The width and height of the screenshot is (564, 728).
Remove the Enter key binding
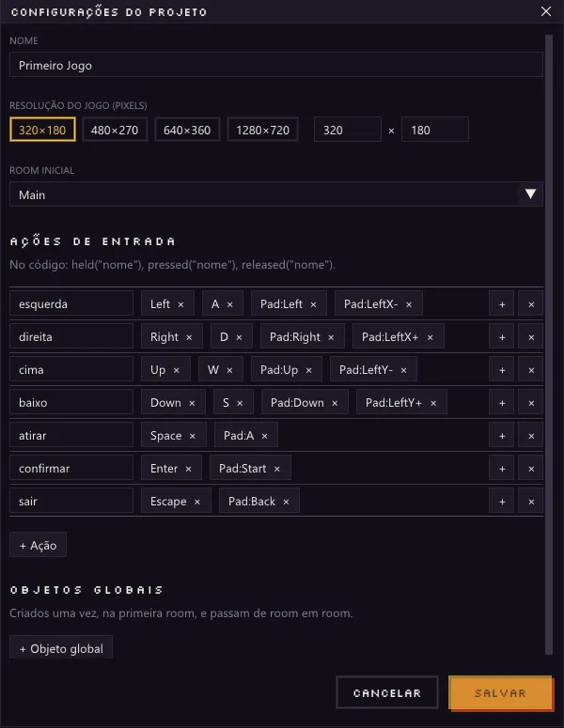(x=188, y=470)
